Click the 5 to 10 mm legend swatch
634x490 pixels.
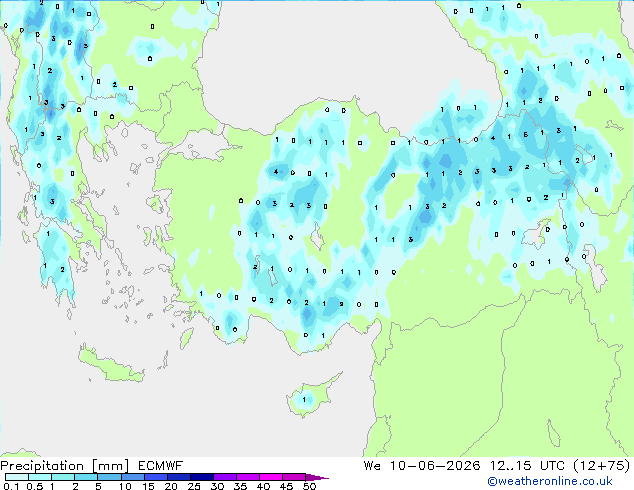[x=109, y=477]
